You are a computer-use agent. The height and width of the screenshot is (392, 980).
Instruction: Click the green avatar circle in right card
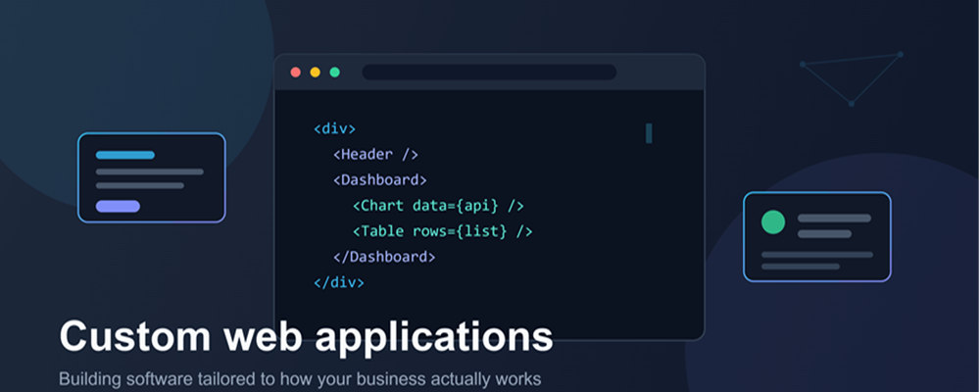773,222
